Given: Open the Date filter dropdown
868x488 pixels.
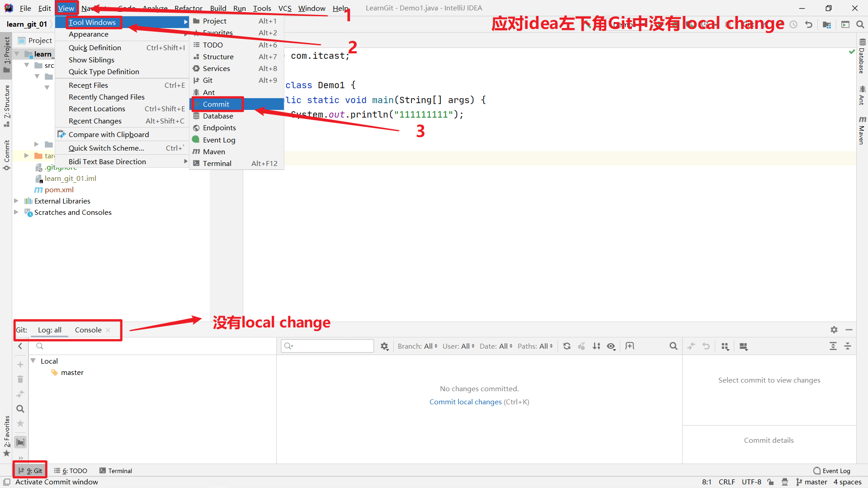Looking at the screenshot, I should [x=496, y=346].
